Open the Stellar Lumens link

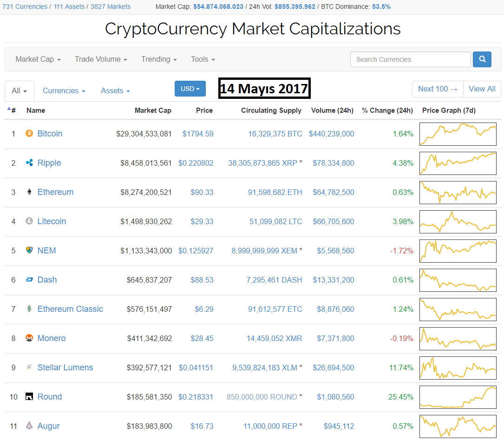65,367
